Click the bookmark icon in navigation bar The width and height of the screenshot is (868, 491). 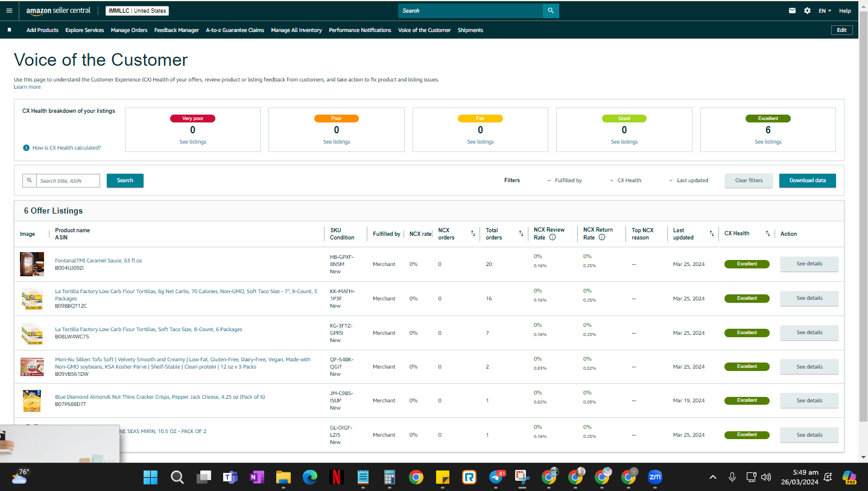point(9,30)
